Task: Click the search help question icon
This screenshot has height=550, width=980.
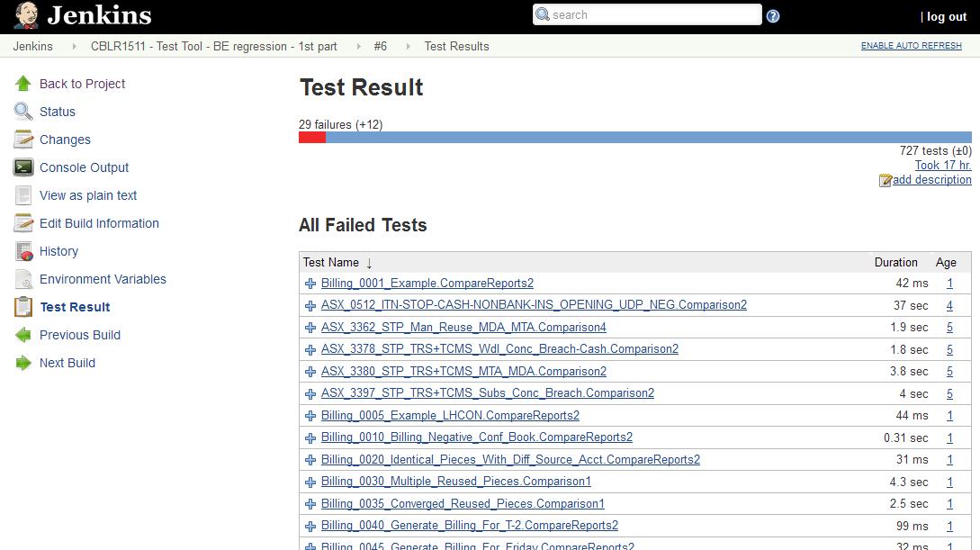Action: (x=773, y=16)
